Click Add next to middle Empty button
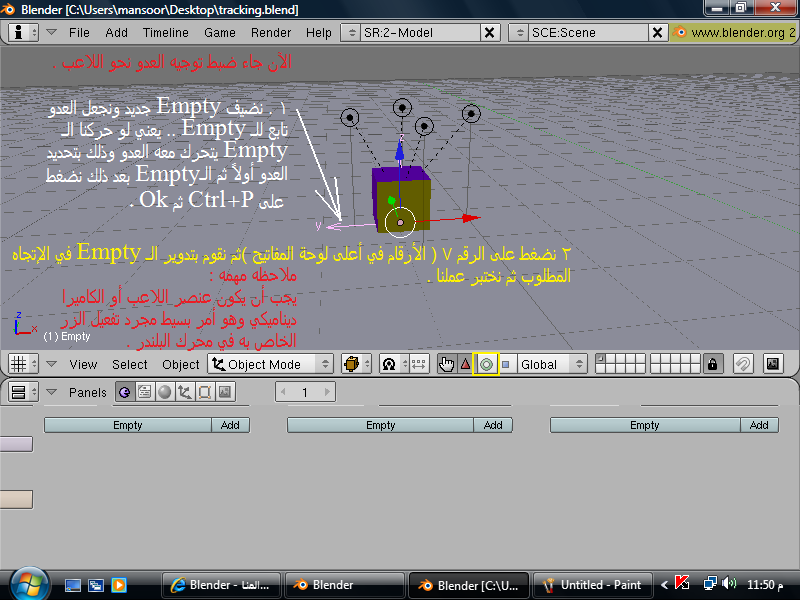This screenshot has height=600, width=800. tap(493, 425)
